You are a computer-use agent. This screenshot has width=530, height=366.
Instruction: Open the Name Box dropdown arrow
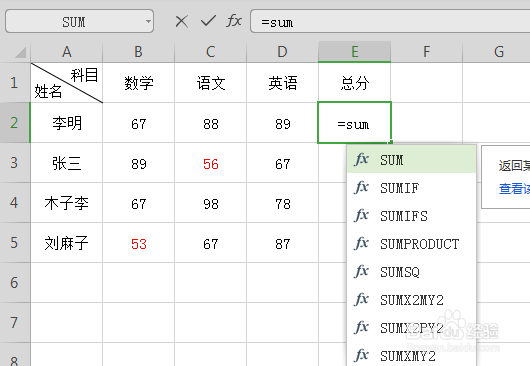pyautogui.click(x=148, y=22)
